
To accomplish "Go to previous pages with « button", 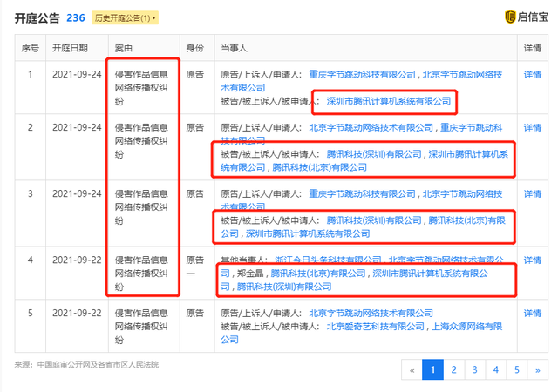I will coord(412,370).
